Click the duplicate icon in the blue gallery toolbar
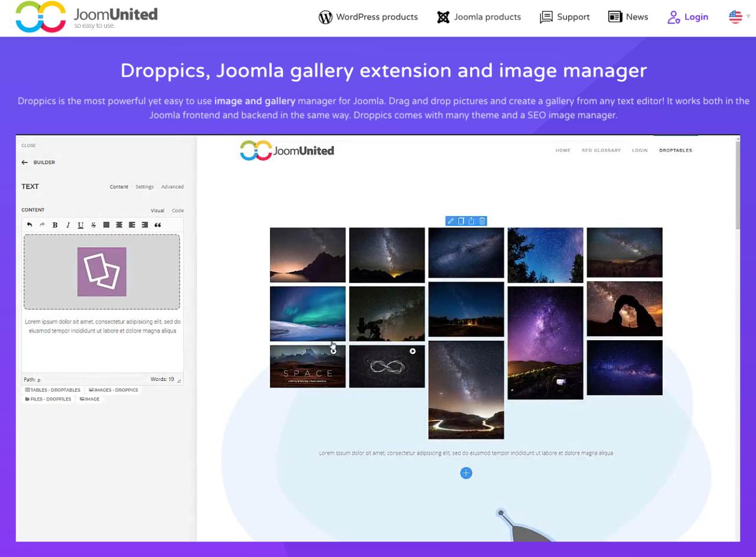This screenshot has width=756, height=557. pos(461,221)
